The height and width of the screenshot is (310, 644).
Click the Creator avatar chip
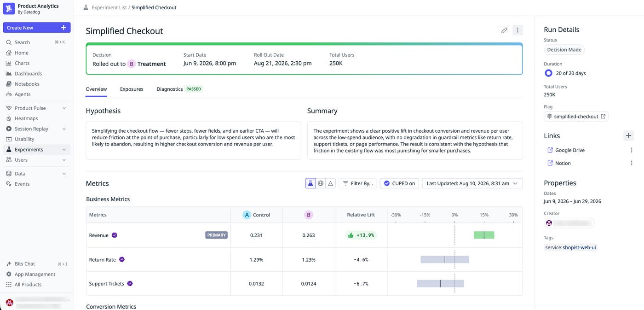point(569,223)
